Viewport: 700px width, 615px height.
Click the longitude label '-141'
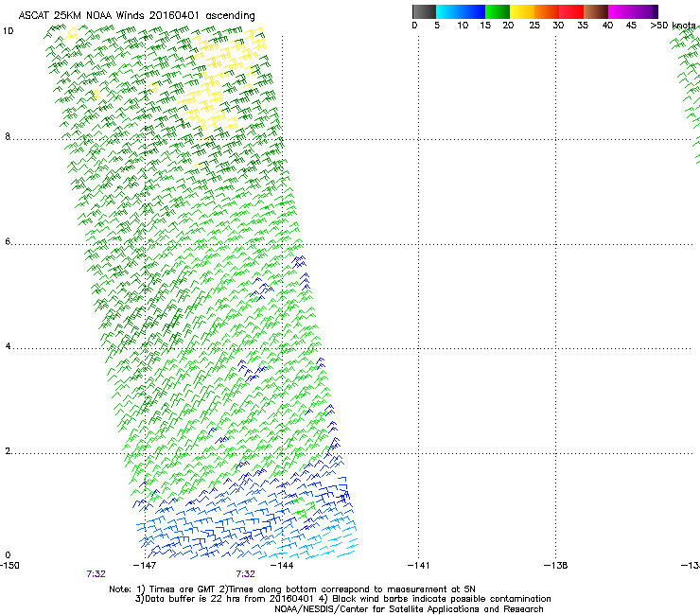(x=419, y=566)
